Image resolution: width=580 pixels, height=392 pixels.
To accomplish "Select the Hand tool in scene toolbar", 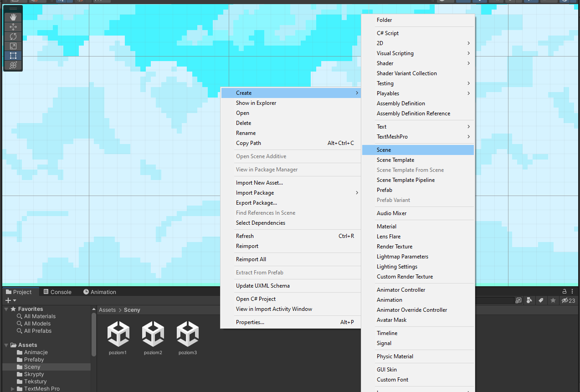I will (x=13, y=17).
